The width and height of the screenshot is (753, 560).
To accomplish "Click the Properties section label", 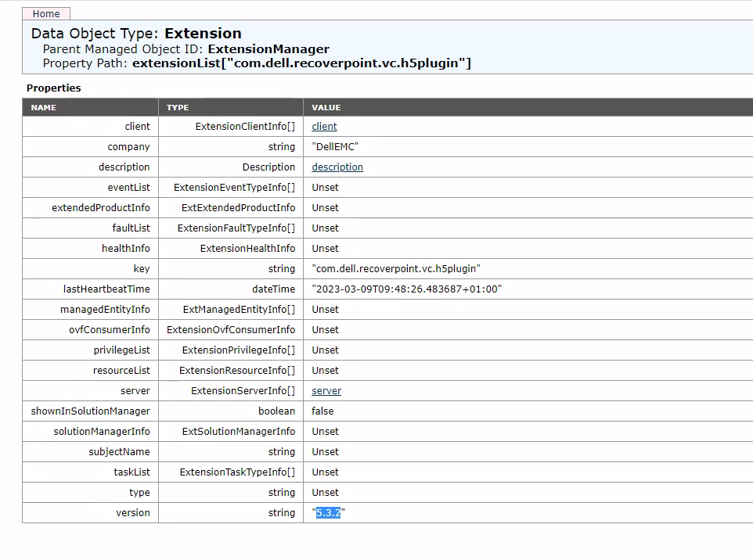I will 53,88.
